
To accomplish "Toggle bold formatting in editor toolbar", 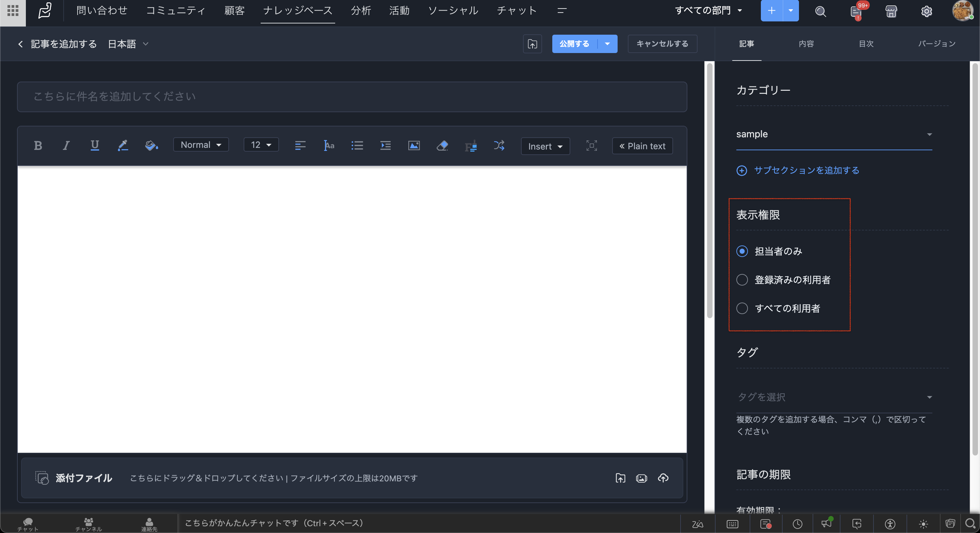I will 38,145.
